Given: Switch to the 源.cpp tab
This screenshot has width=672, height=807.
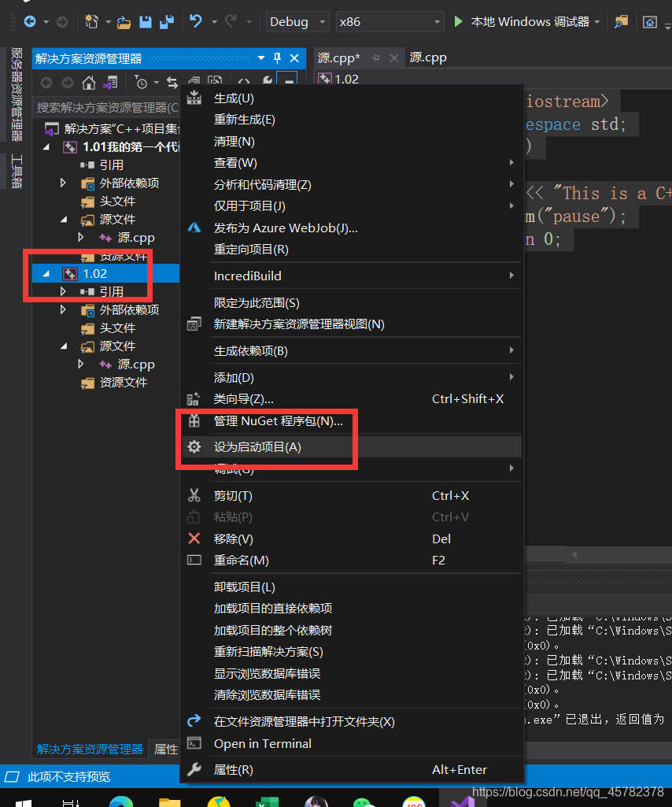Looking at the screenshot, I should pos(427,57).
